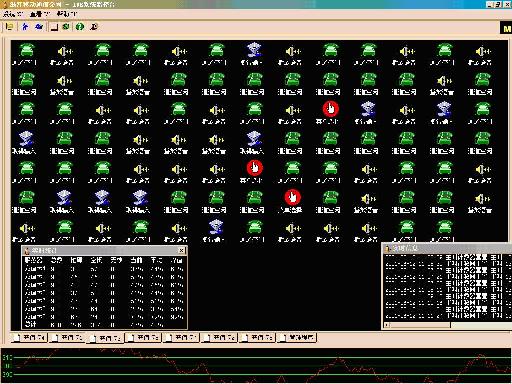Open the first menu in the menu bar
The height and width of the screenshot is (384, 512).
pyautogui.click(x=13, y=14)
